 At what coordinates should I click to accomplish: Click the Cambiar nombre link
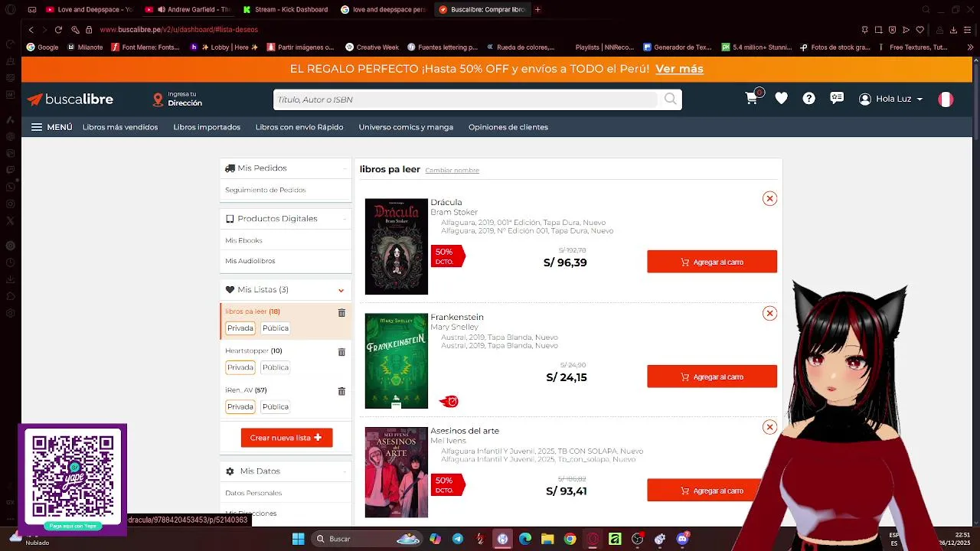pyautogui.click(x=452, y=171)
